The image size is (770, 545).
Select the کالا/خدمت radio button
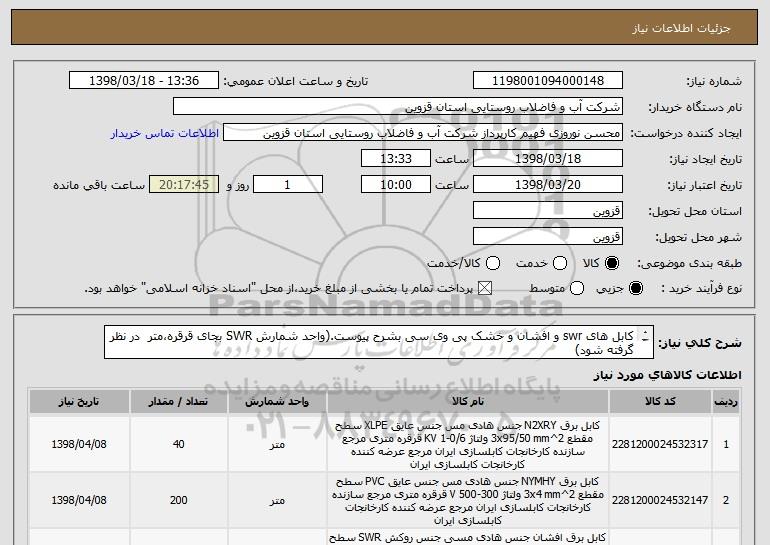coord(493,263)
